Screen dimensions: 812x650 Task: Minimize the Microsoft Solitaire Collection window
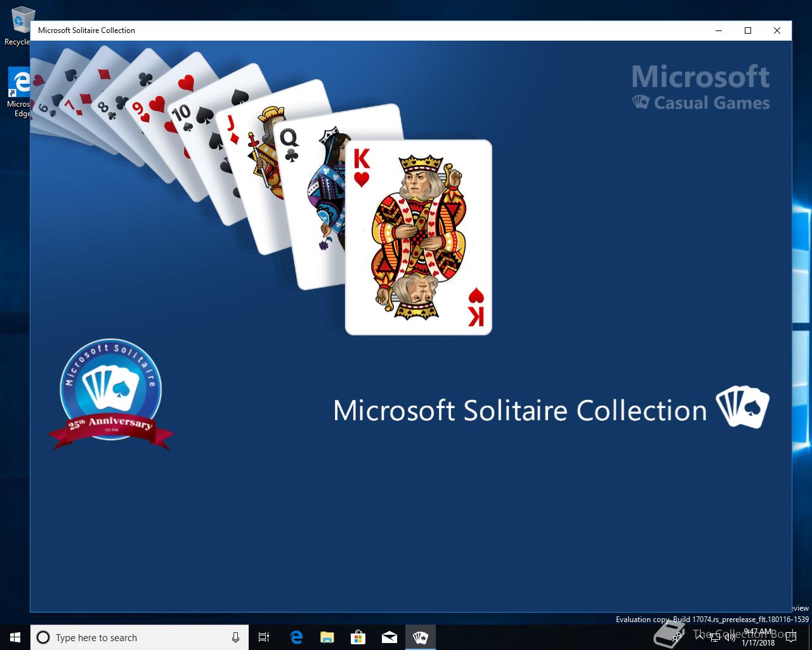coord(719,30)
